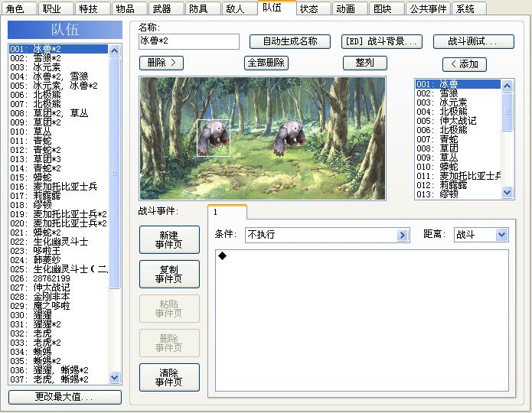The image size is (532, 413).
Task: Click troop list scrollbar thumb
Action: click(x=114, y=173)
